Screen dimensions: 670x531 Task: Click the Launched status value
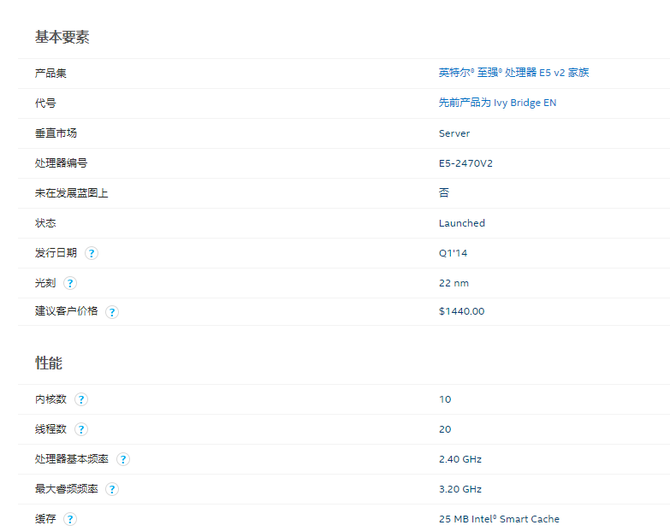461,223
